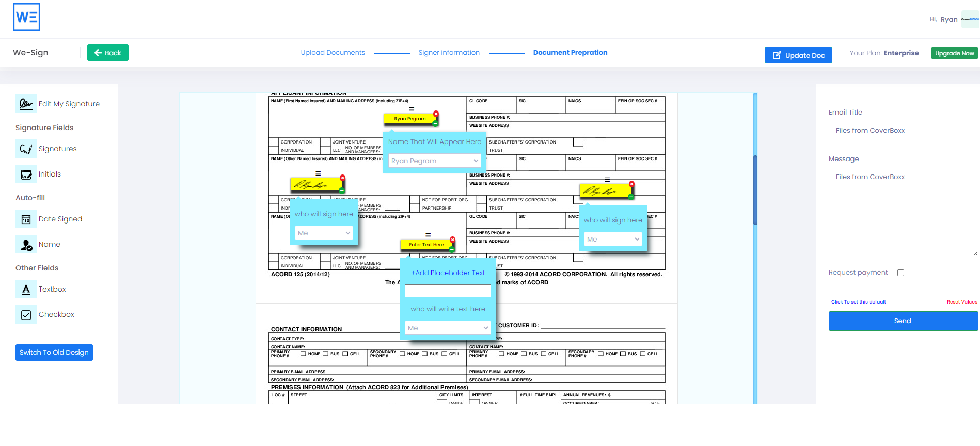Click the Message text area
The width and height of the screenshot is (980, 446).
click(x=903, y=212)
